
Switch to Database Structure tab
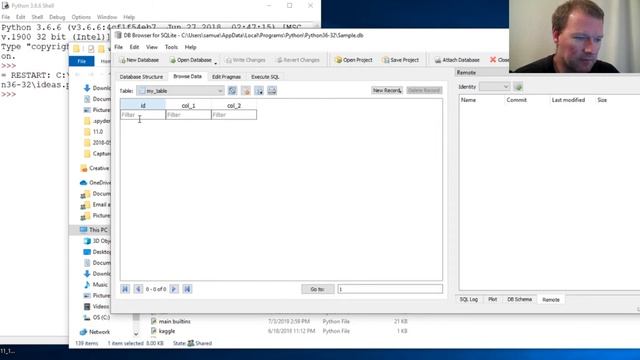[141, 77]
